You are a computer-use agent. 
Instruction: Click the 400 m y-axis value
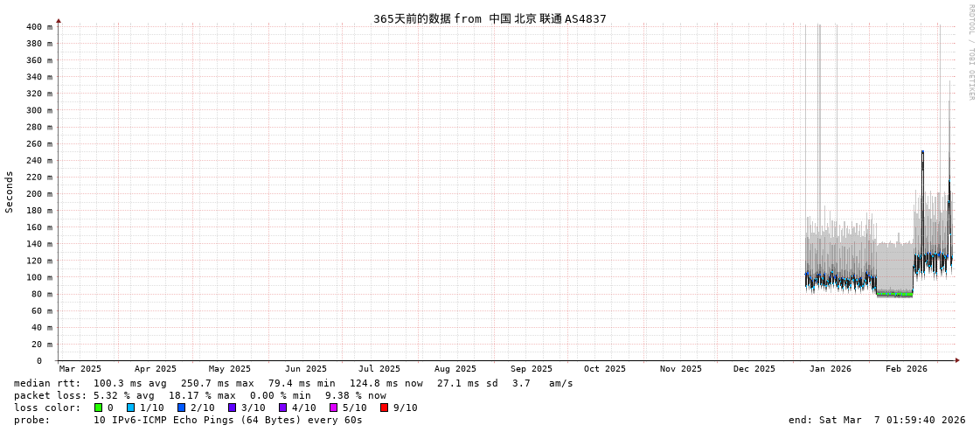click(38, 27)
